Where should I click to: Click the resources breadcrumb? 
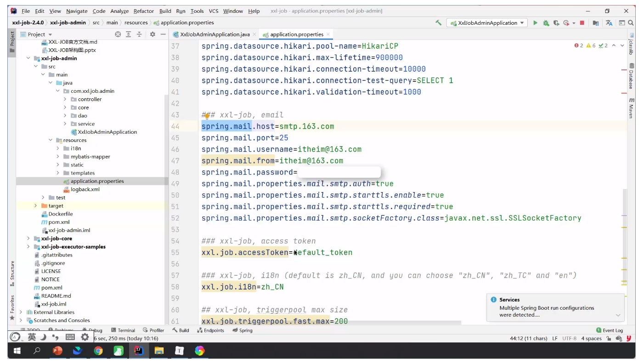(136, 23)
